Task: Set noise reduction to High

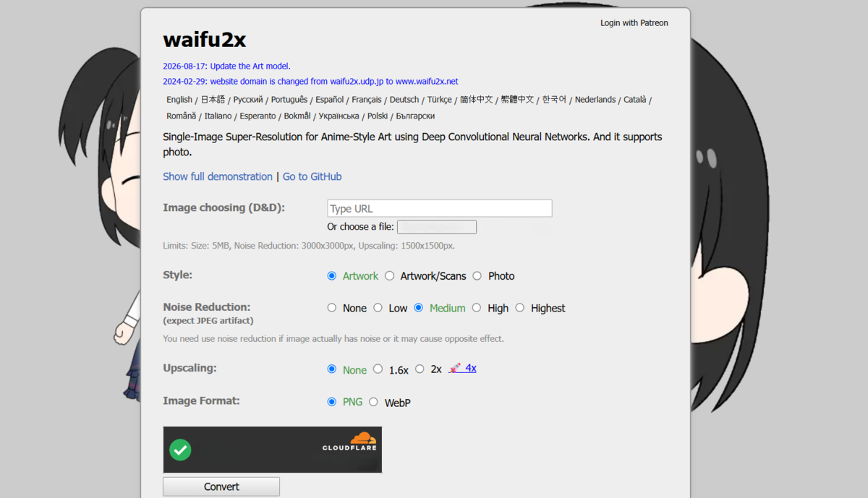Action: [x=477, y=307]
